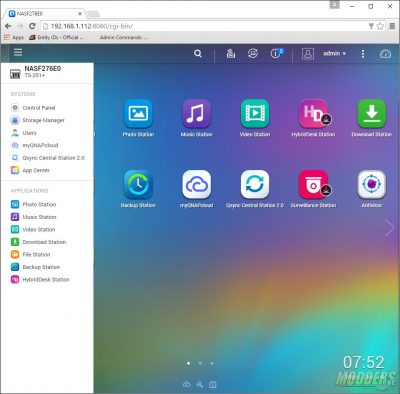Screen dimensions: 400x394
Task: Open the Entity IDs bookmark
Action: 56,37
